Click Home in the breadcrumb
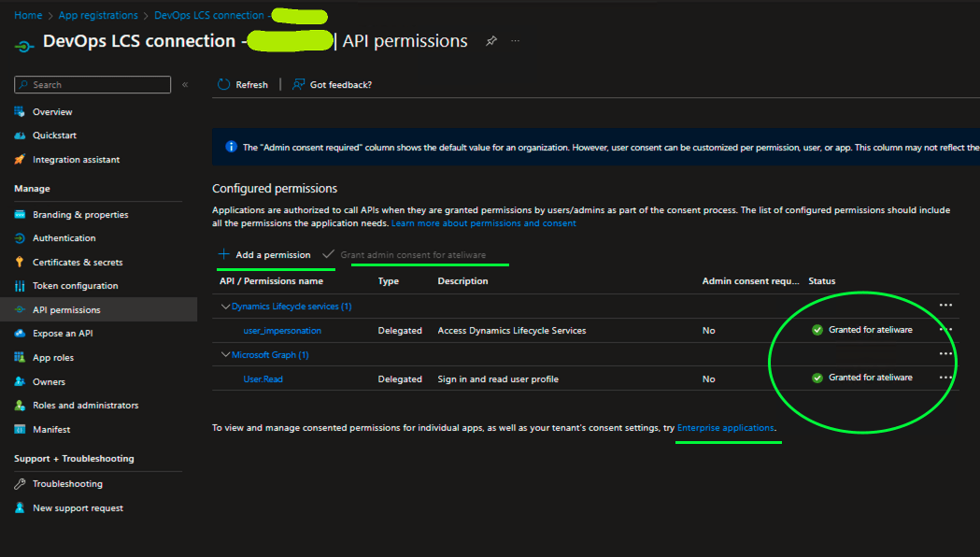The width and height of the screenshot is (980, 557). pos(28,15)
